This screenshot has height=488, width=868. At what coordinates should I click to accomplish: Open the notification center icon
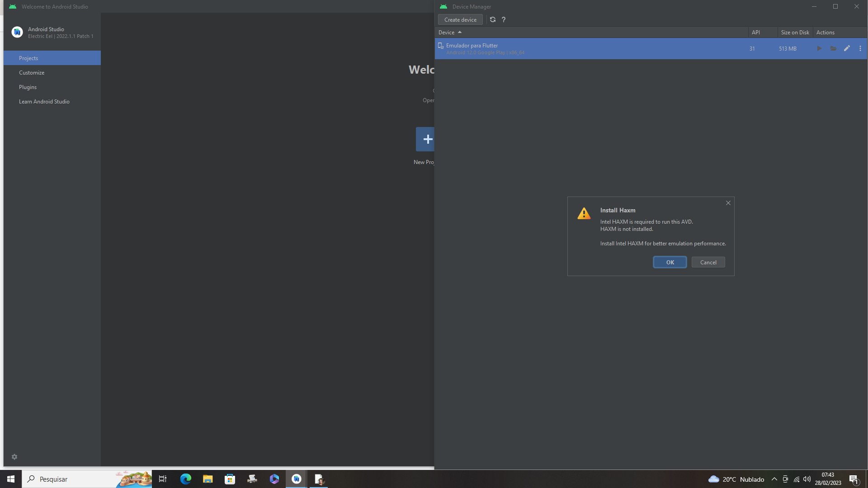854,479
